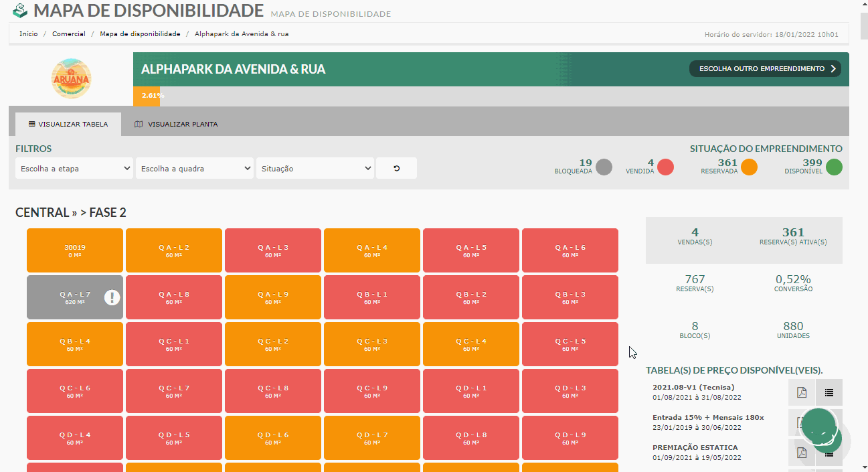868x472 pixels.
Task: Select blocked unit tile Q A - L 7
Action: coord(75,297)
